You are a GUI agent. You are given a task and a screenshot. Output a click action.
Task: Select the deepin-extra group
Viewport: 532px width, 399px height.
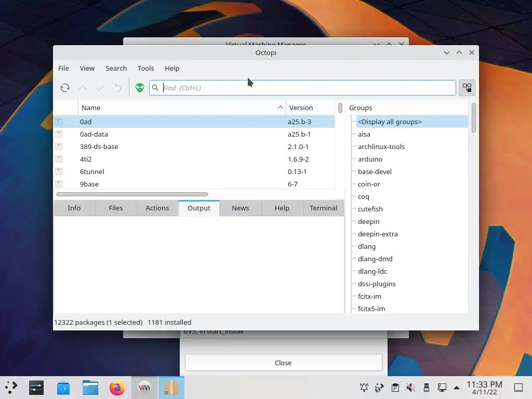(378, 234)
